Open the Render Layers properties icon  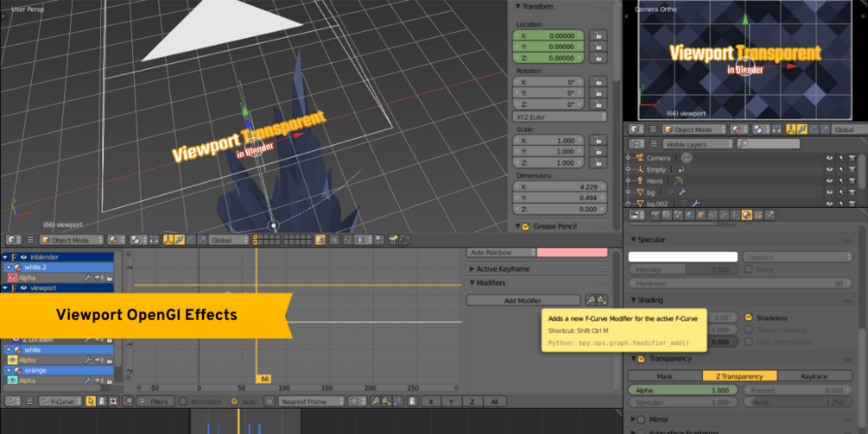[x=667, y=215]
